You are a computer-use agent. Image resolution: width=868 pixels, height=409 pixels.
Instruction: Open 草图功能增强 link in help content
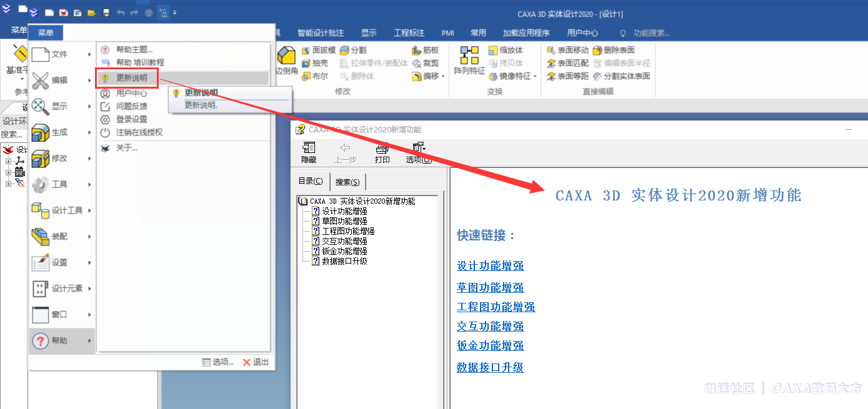491,288
